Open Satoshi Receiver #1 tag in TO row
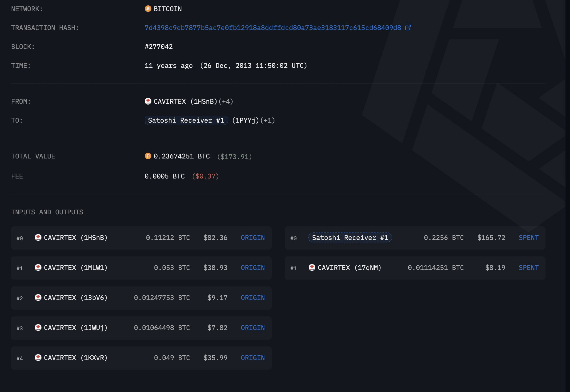This screenshot has width=570, height=392. pyautogui.click(x=186, y=120)
